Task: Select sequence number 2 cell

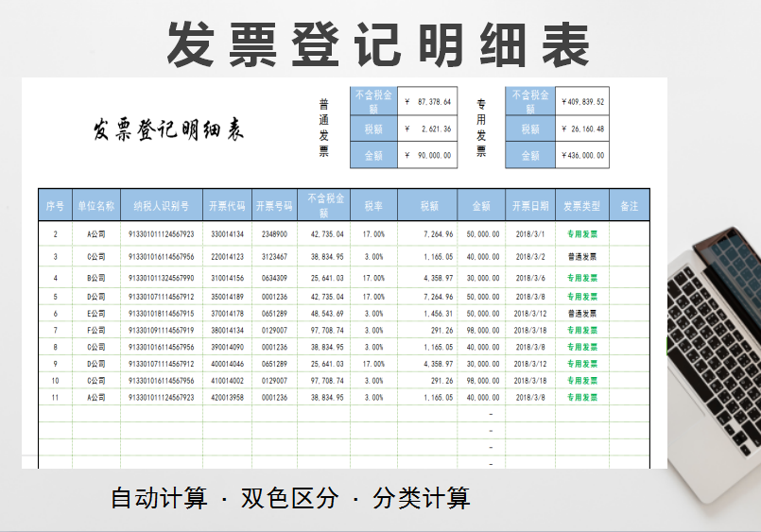Action: [56, 233]
